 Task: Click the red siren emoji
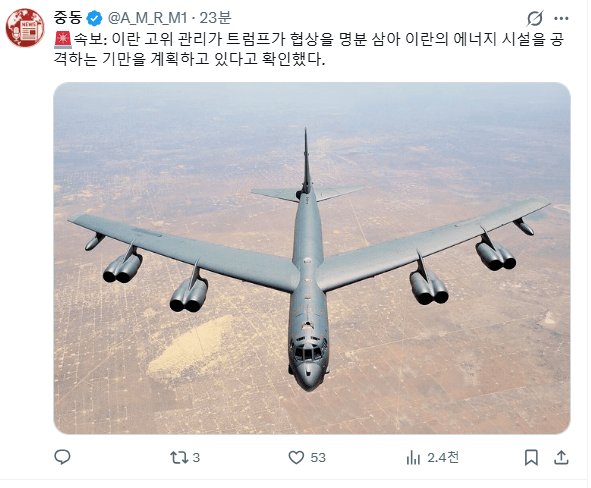tap(63, 40)
